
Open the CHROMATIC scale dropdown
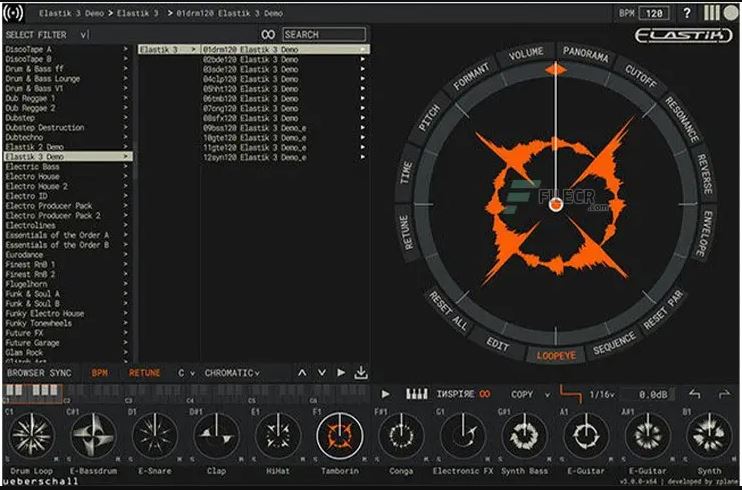[232, 373]
